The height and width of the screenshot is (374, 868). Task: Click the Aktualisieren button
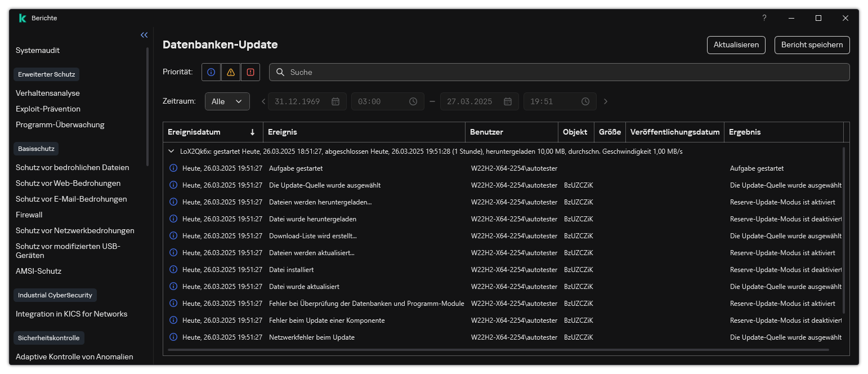pyautogui.click(x=736, y=45)
